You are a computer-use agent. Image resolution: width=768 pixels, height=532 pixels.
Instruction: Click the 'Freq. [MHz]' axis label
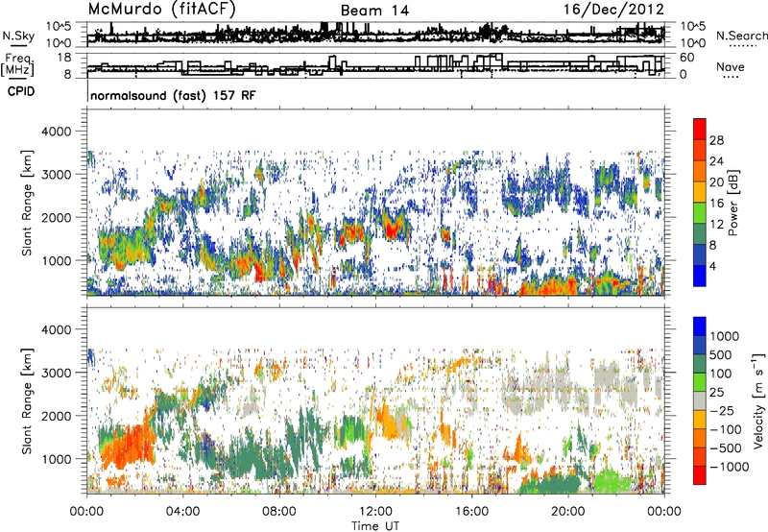(19, 65)
